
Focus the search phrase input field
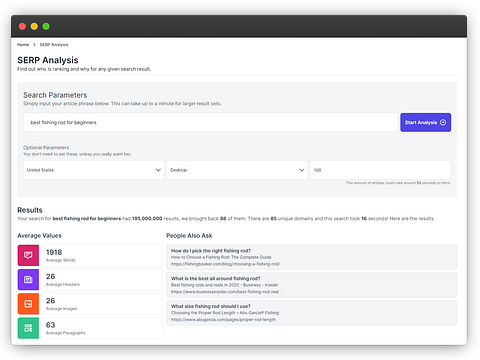210,122
